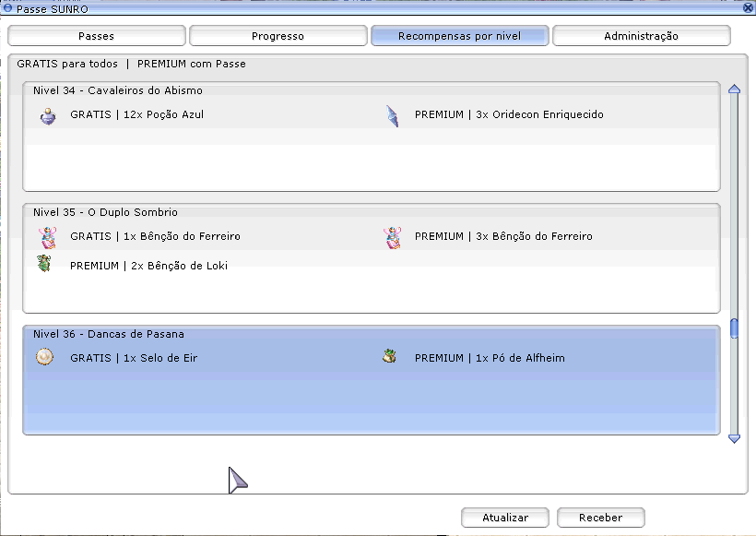Click the Poção Azul potion icon
756x536 pixels.
point(48,116)
